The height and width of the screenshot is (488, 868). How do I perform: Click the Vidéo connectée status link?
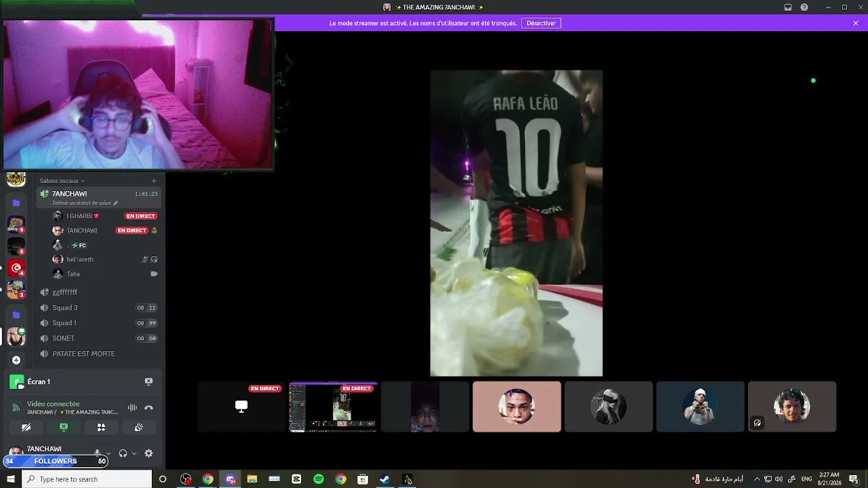[x=54, y=404]
